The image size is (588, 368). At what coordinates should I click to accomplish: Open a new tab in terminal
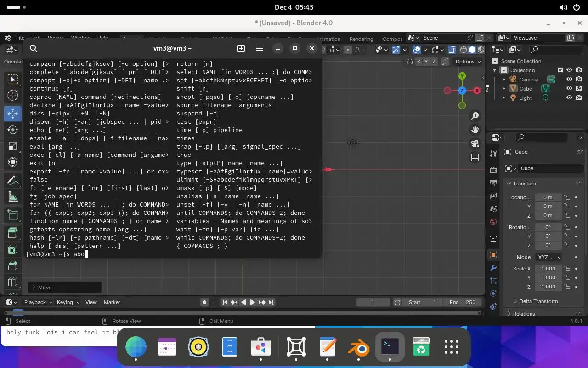(241, 48)
